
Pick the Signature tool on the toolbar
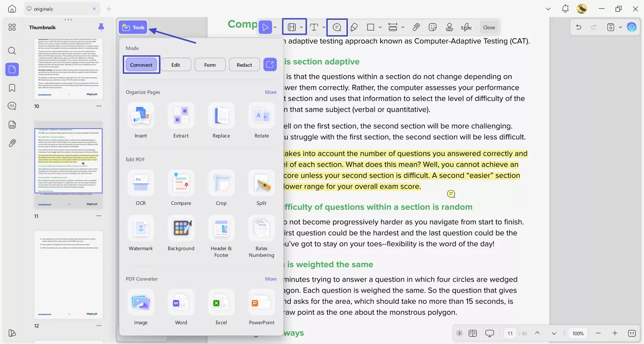(x=466, y=27)
